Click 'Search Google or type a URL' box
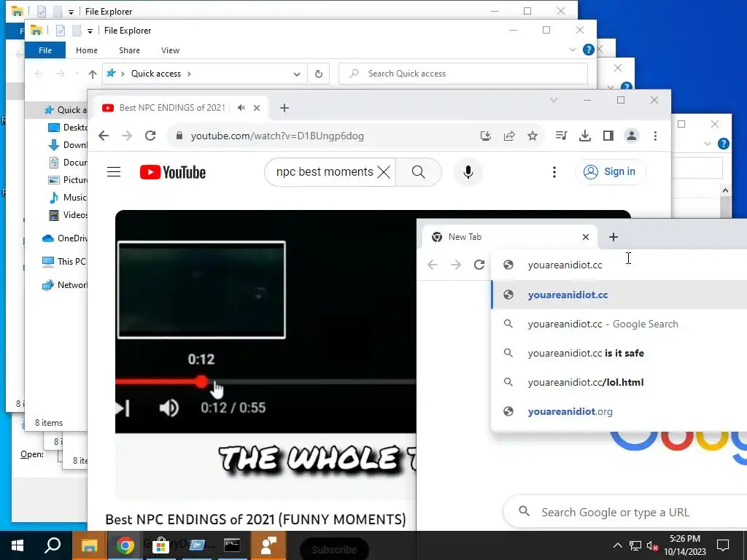 coord(625,513)
